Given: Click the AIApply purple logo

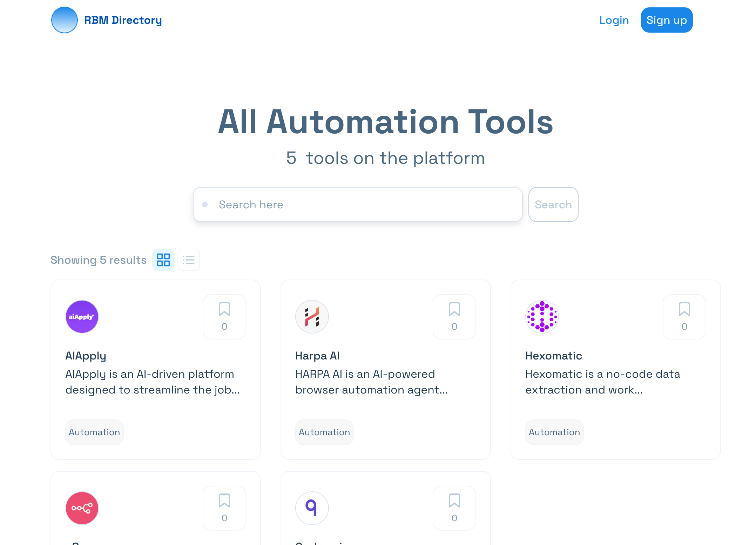Looking at the screenshot, I should pyautogui.click(x=82, y=317).
